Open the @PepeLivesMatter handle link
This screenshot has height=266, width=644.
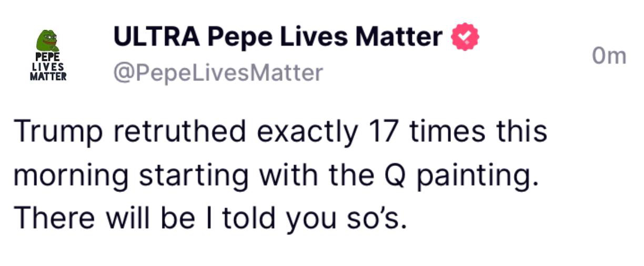[x=218, y=73]
